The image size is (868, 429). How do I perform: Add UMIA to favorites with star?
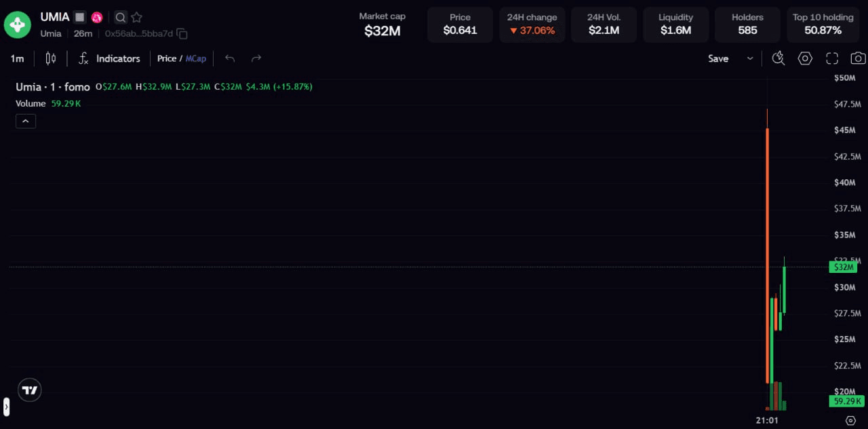137,17
